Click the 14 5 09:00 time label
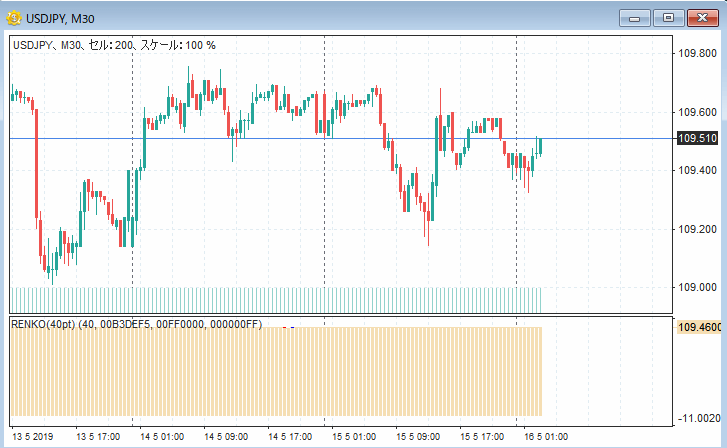 (225, 437)
